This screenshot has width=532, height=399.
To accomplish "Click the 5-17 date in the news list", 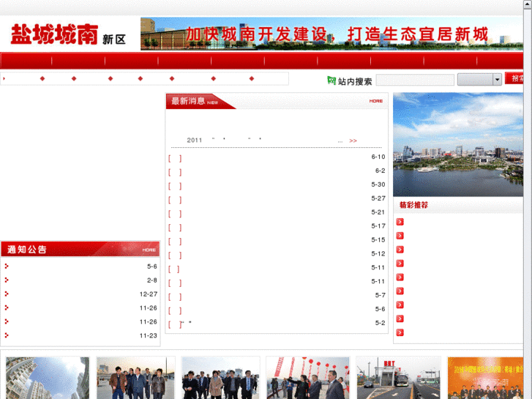I will [378, 225].
